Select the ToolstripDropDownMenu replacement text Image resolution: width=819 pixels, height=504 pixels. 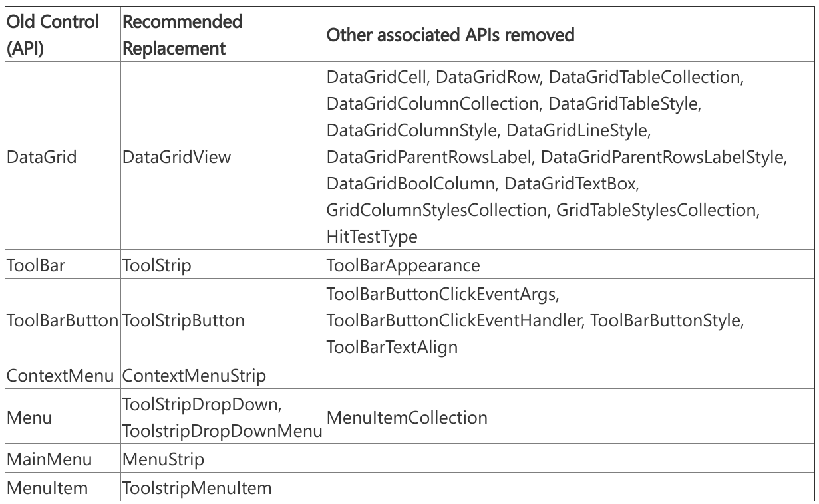(222, 431)
